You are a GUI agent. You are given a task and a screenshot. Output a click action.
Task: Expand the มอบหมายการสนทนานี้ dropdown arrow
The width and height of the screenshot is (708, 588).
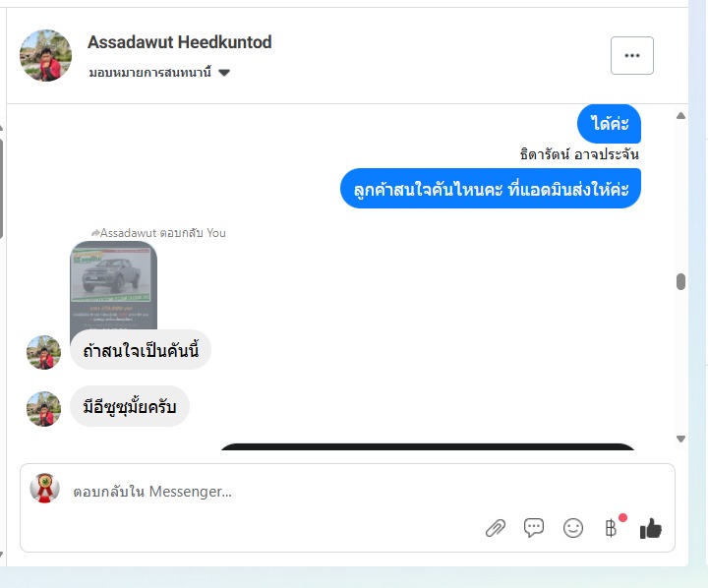(x=224, y=73)
